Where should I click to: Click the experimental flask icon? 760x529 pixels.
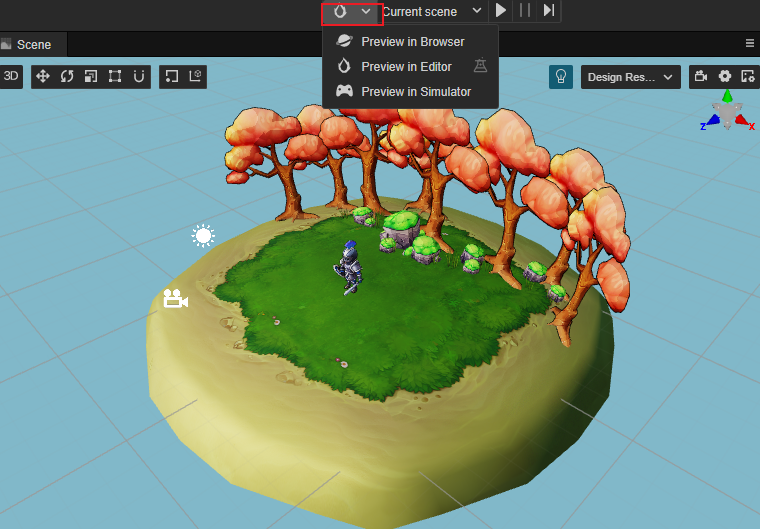(x=480, y=65)
